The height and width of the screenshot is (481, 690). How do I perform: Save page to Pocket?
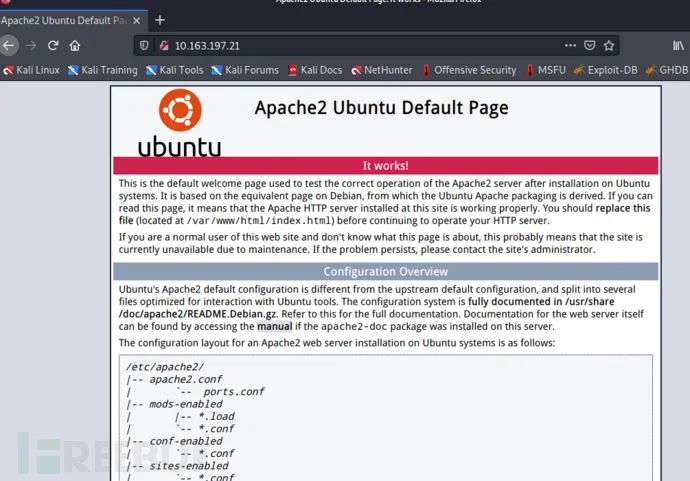click(589, 45)
